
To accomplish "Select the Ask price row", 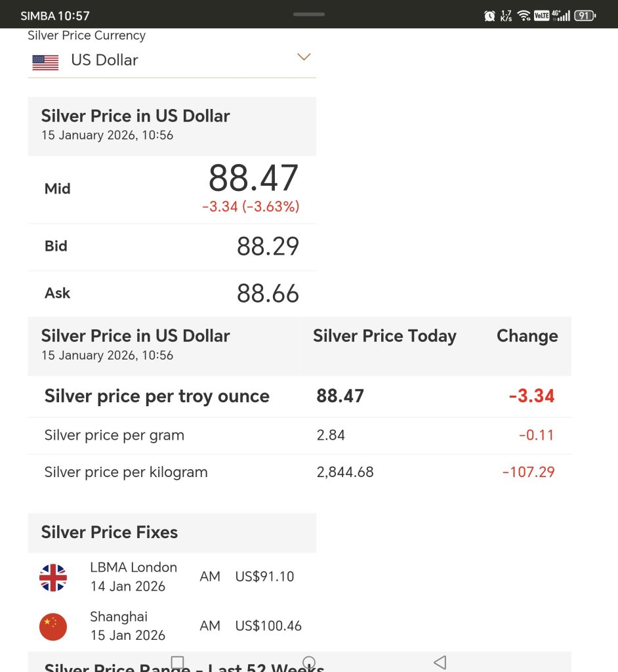I will [x=172, y=294].
